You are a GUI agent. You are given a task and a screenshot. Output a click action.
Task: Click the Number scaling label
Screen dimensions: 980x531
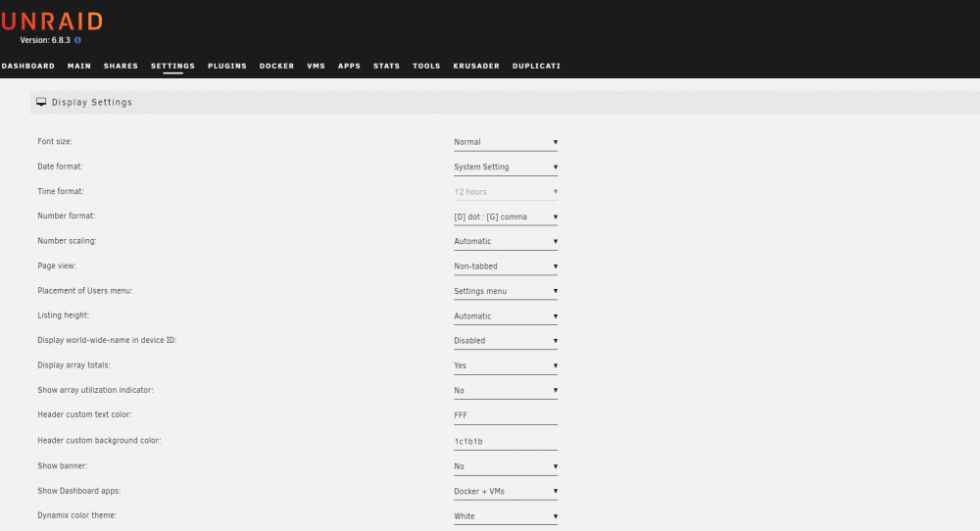pyautogui.click(x=67, y=240)
